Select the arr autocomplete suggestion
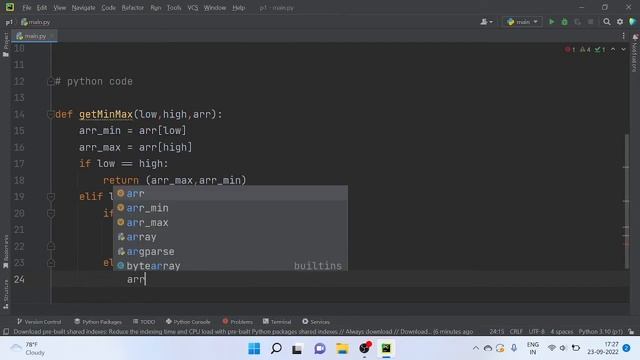 click(230, 193)
